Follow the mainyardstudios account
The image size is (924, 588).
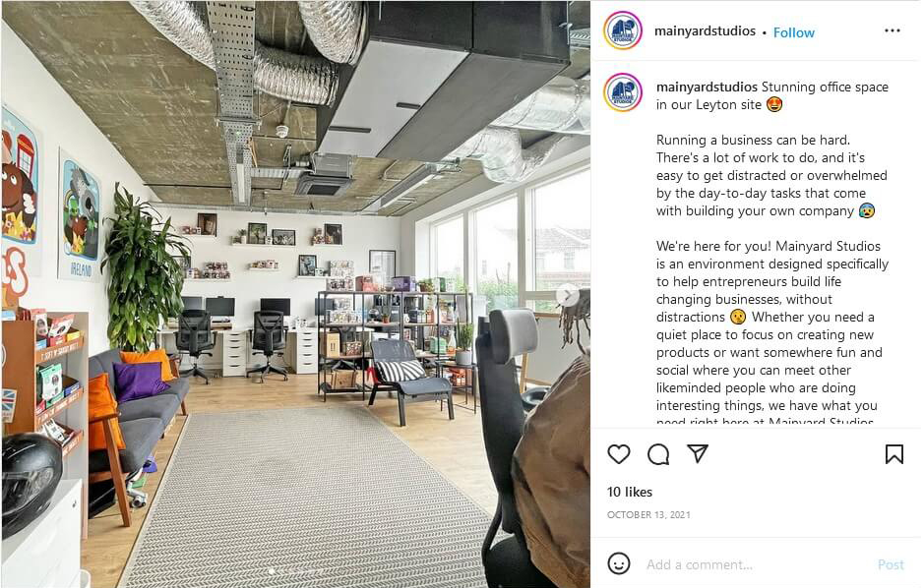794,32
